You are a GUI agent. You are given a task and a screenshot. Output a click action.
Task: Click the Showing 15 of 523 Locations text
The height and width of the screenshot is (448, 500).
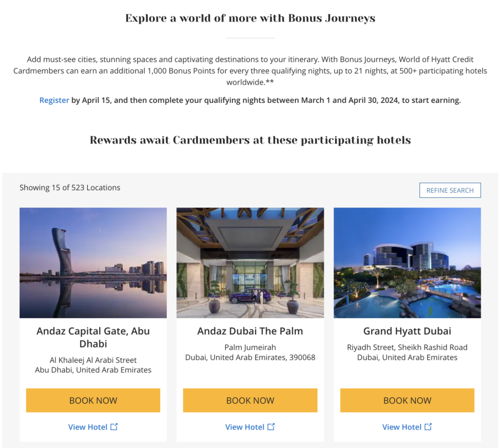pos(70,188)
